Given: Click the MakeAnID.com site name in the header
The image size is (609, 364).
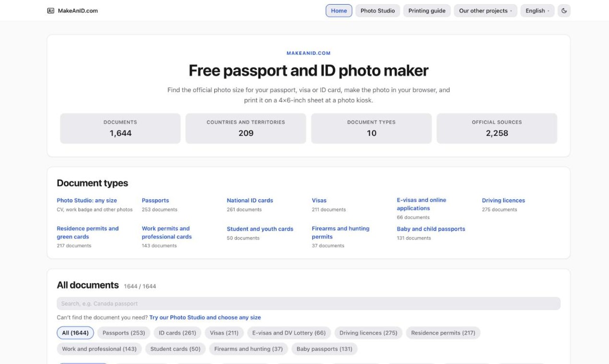Looking at the screenshot, I should [78, 11].
